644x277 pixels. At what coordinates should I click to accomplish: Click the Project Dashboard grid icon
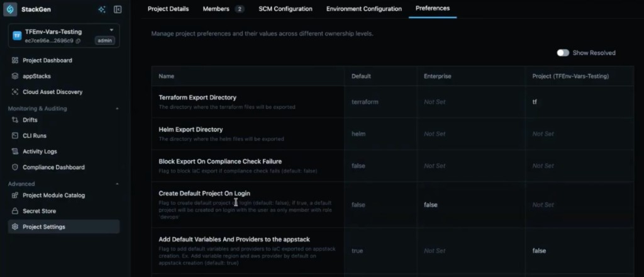click(x=15, y=60)
